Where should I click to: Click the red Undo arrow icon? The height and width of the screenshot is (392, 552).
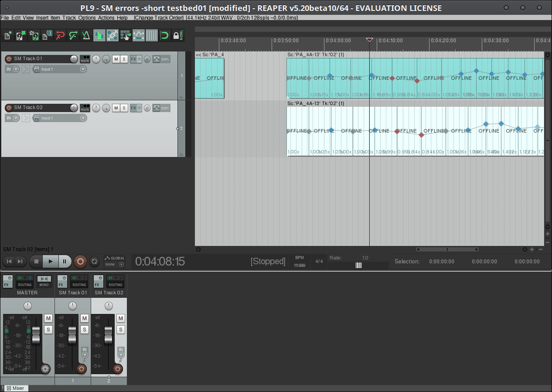(60, 35)
